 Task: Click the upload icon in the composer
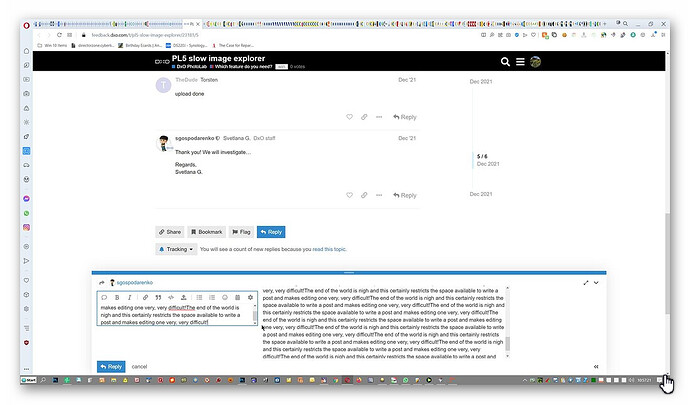pyautogui.click(x=184, y=298)
